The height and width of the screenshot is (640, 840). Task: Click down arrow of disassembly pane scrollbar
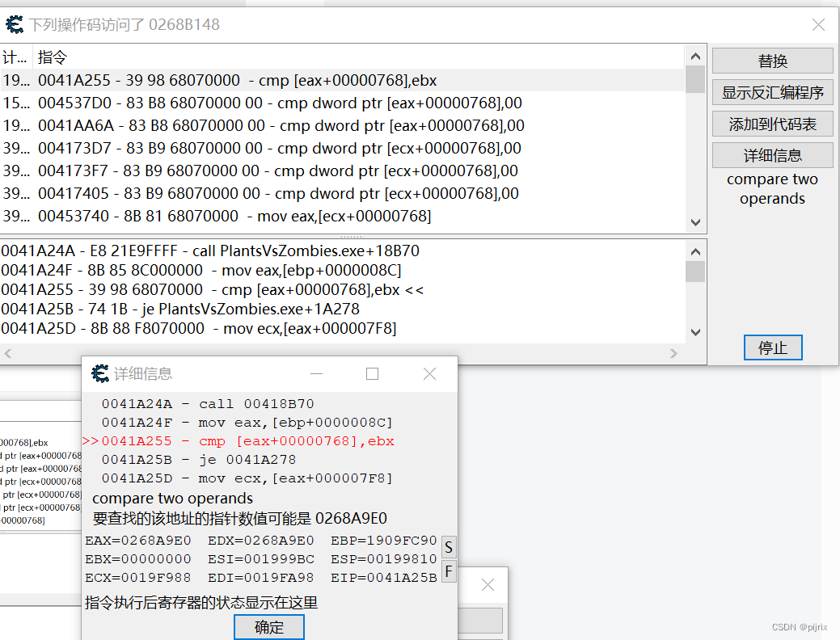(x=695, y=332)
